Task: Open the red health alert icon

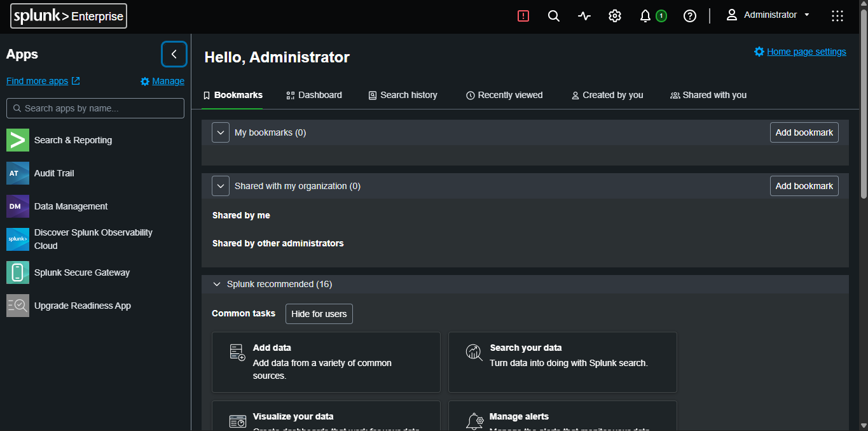Action: pos(523,16)
